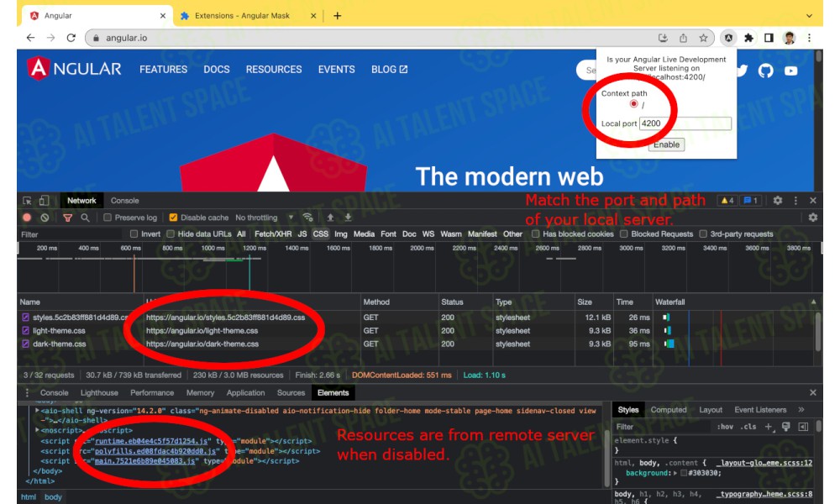Viewport: 840px width, 504px height.
Task: Sort by Waterfall column arrow
Action: click(x=814, y=302)
